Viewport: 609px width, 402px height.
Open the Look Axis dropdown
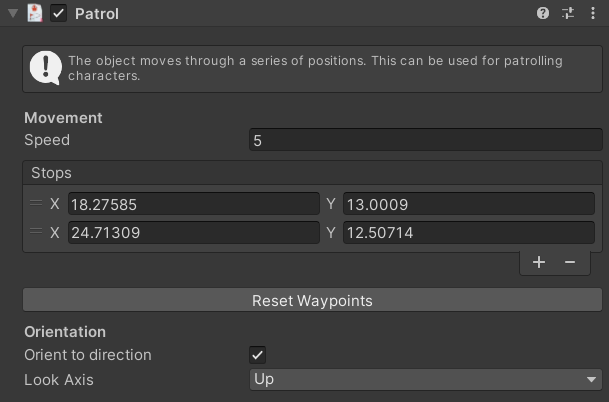click(x=425, y=380)
